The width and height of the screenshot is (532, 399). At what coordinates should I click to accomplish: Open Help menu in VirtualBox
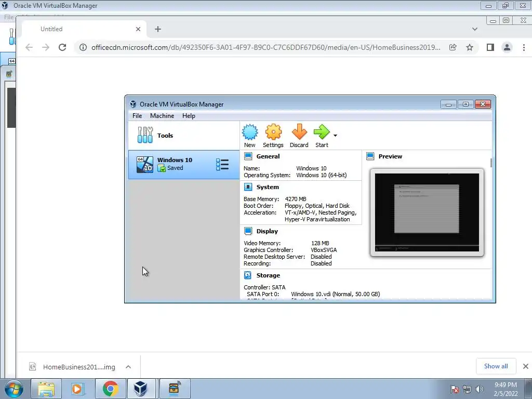[x=189, y=116]
